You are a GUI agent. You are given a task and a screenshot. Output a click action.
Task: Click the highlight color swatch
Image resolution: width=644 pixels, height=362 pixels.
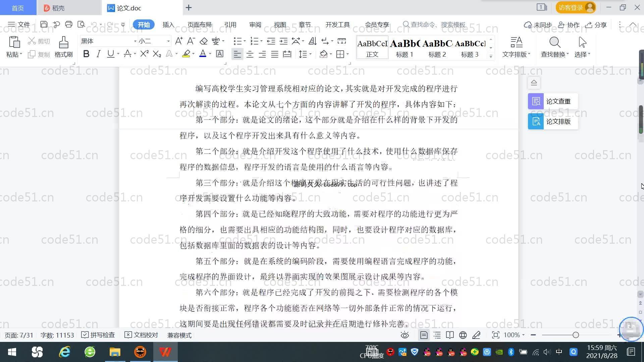point(186,54)
